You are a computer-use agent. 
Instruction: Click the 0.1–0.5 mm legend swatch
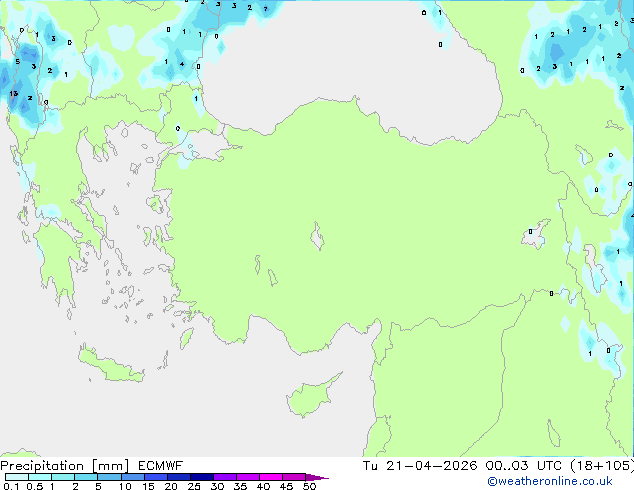17,477
